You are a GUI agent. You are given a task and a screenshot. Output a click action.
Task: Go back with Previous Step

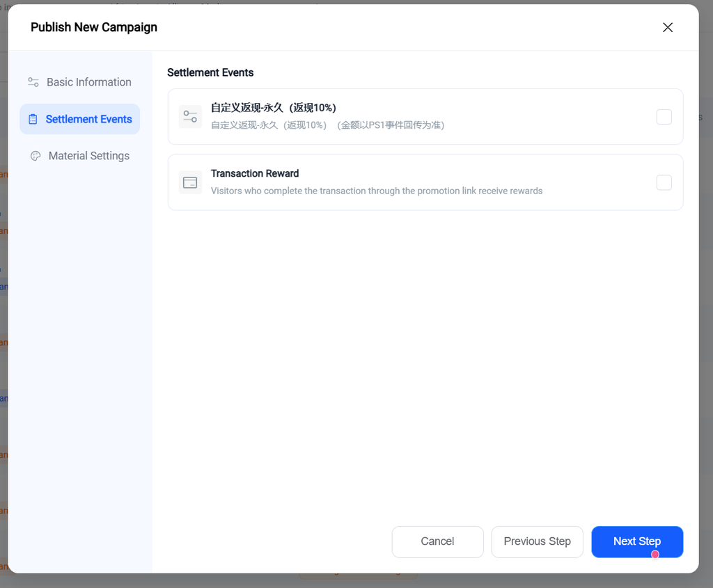[x=537, y=541]
